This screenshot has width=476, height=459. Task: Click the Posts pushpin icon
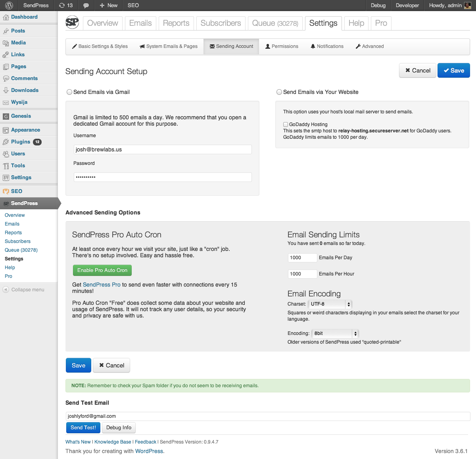(6, 31)
